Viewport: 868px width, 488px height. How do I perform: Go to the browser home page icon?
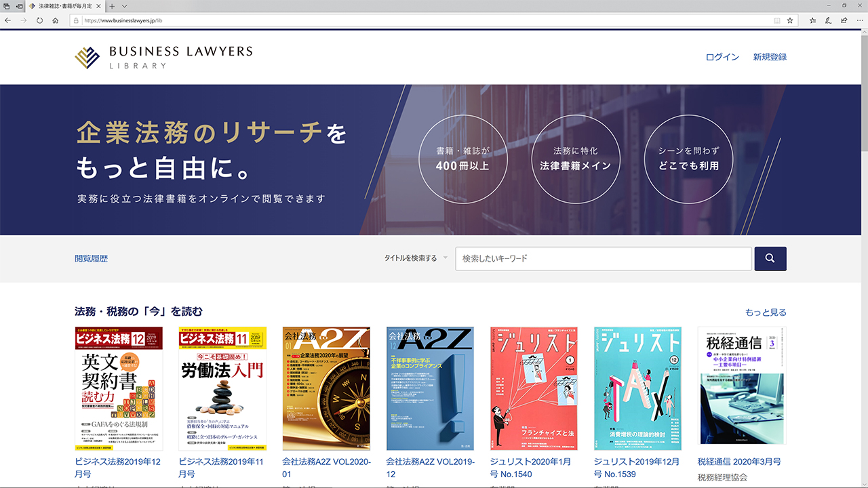(x=55, y=20)
